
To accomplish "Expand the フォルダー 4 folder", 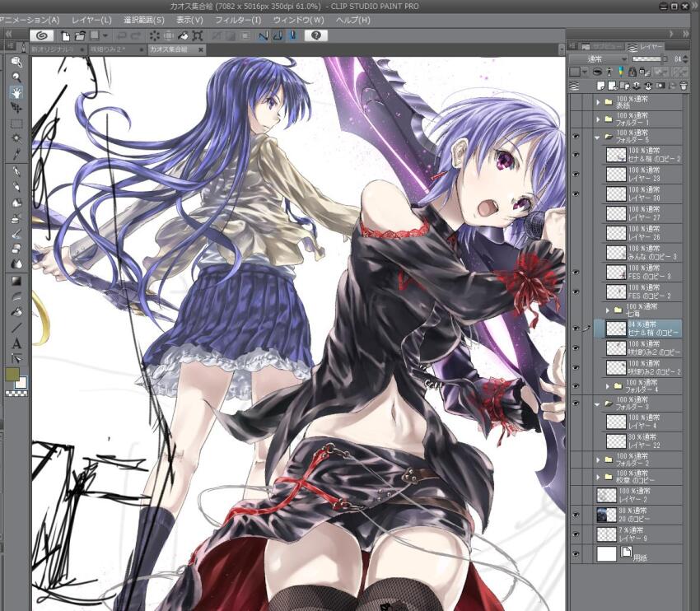I will pyautogui.click(x=608, y=386).
